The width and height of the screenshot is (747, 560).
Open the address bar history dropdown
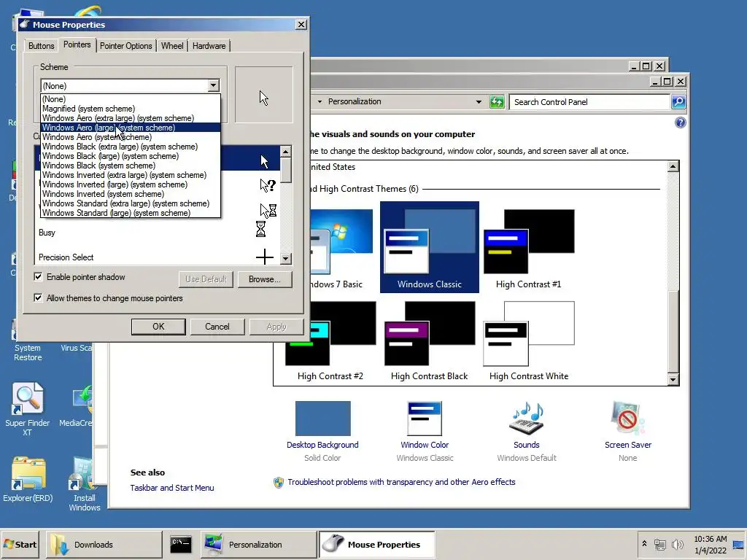(479, 102)
